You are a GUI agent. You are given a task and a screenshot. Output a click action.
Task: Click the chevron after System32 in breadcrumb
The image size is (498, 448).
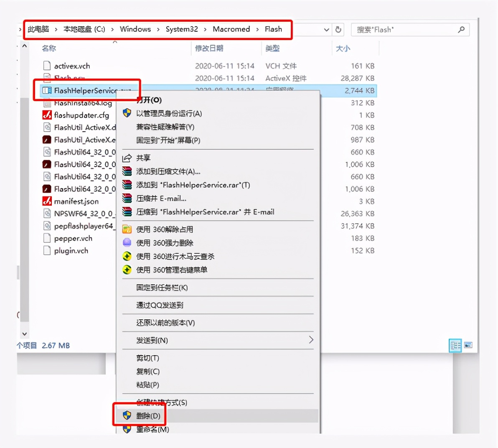coord(205,29)
